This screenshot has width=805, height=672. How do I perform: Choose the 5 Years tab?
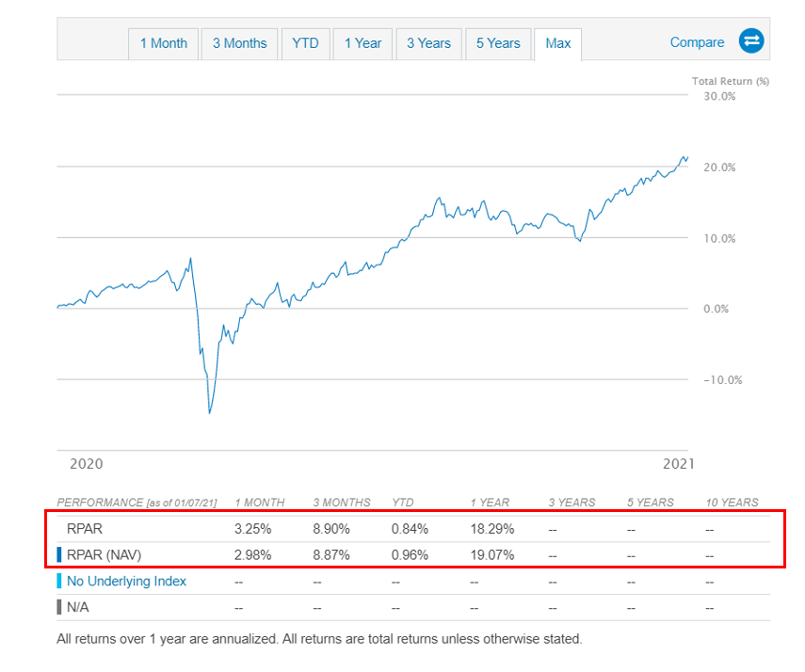[498, 43]
